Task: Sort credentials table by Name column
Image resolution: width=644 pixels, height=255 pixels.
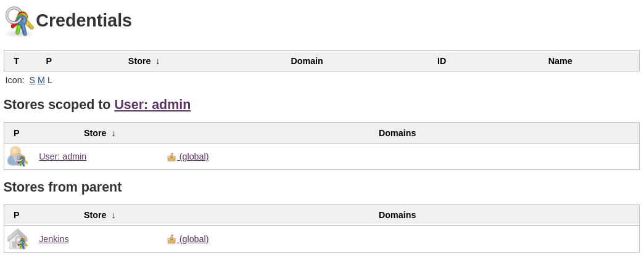Action: coord(560,61)
